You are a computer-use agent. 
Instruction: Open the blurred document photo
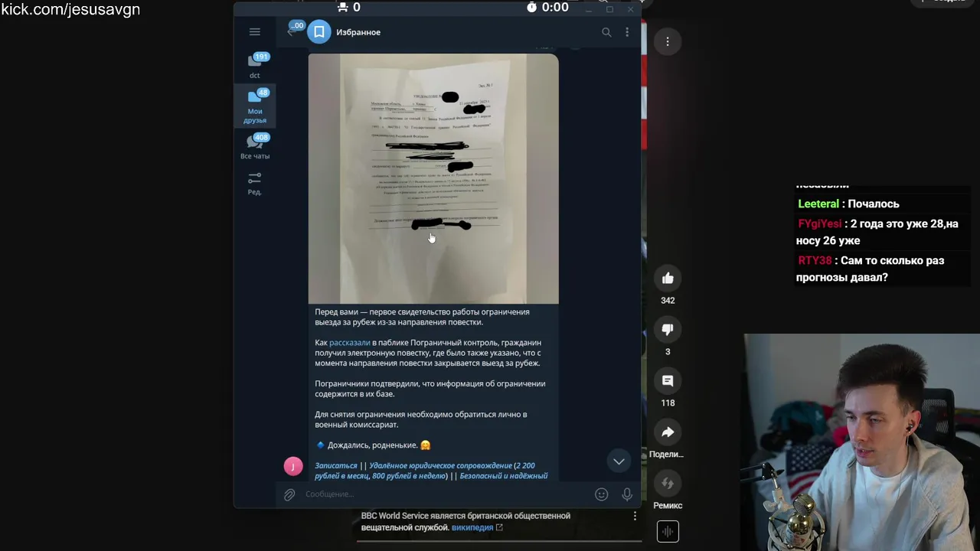coord(433,178)
